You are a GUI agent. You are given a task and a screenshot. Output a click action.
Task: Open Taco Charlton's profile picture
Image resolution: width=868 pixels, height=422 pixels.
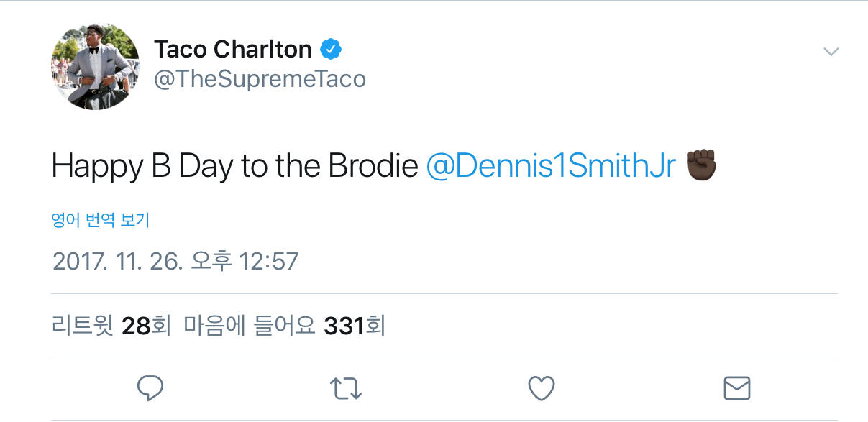[x=96, y=66]
